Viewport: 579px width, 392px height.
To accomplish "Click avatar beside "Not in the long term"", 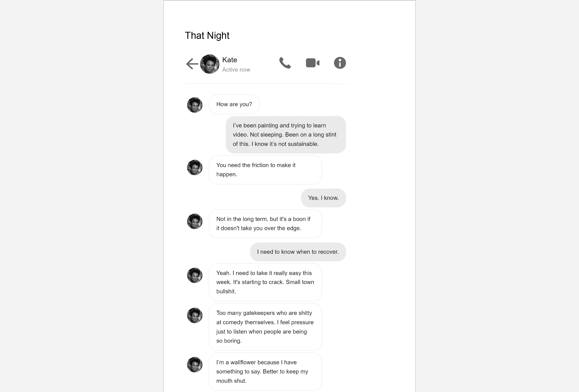I will pos(195,221).
